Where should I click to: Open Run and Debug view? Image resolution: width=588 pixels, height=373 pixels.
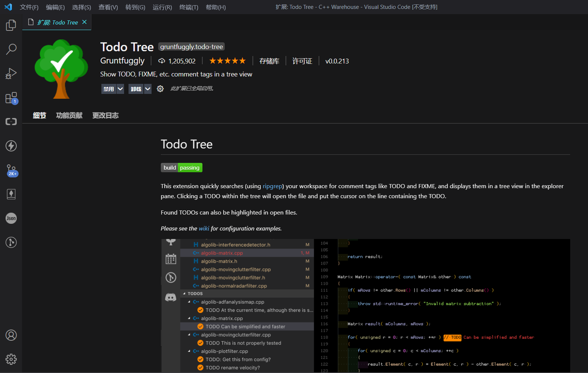click(11, 73)
